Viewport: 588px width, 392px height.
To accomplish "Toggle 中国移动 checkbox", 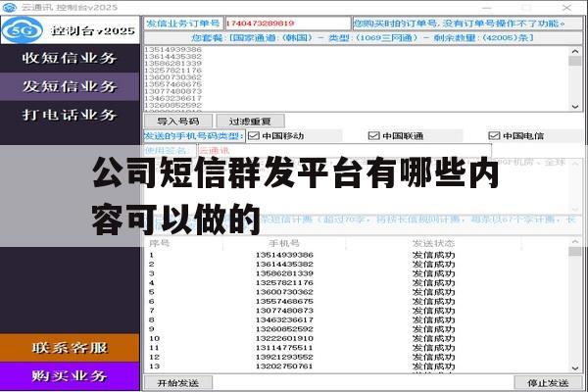I will tap(254, 136).
